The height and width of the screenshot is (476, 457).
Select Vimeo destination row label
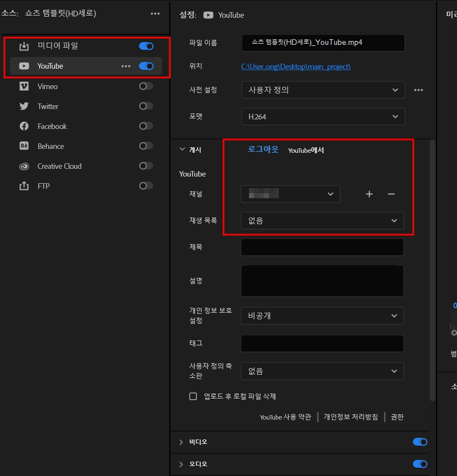[48, 86]
